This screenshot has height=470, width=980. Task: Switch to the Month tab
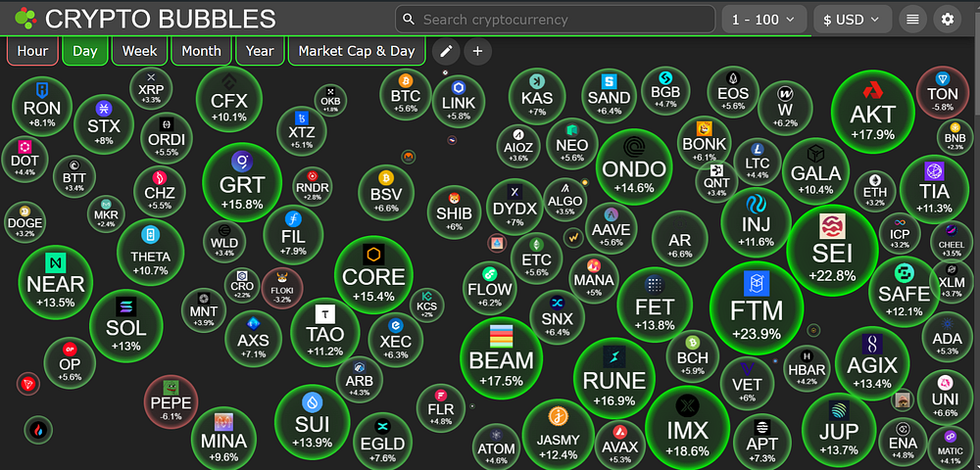pyautogui.click(x=201, y=51)
